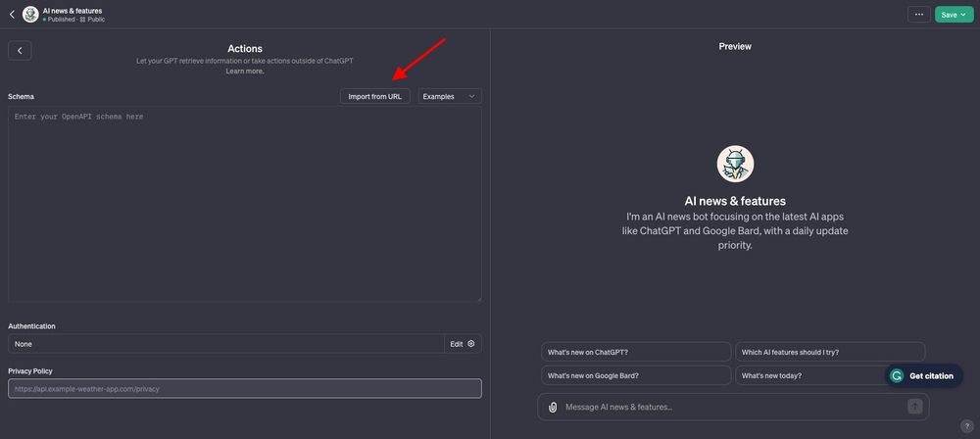The height and width of the screenshot is (439, 980).
Task: Select "What's new on ChatGPT?" suggestion
Action: coord(636,352)
